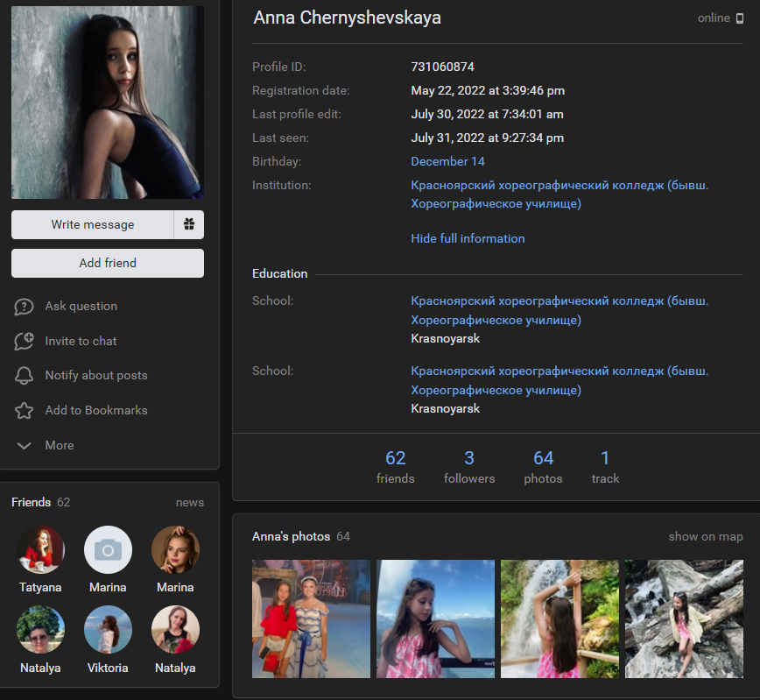Screen dimensions: 760x700
Task: Open the 62 friends counter
Action: [x=396, y=466]
